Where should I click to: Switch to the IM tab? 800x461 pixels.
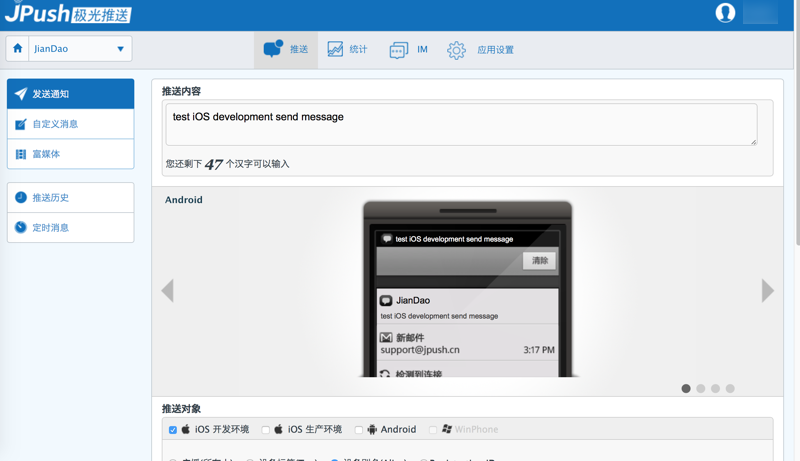[408, 49]
